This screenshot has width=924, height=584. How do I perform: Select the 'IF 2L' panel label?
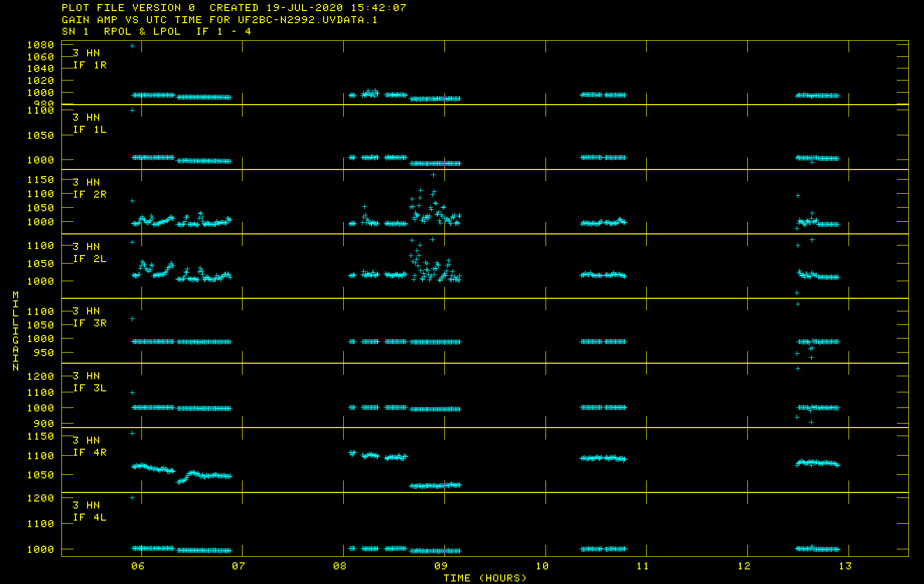(90, 259)
